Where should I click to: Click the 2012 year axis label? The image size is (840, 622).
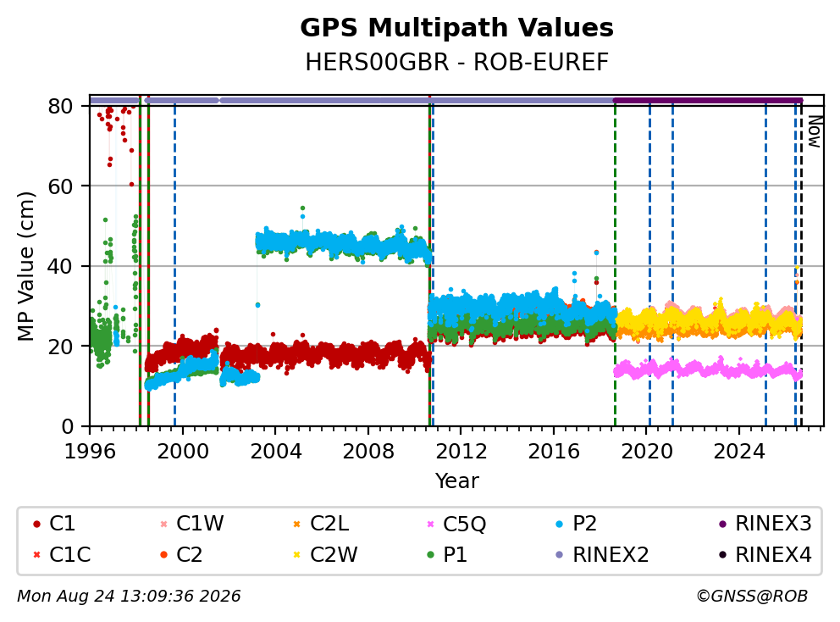click(x=461, y=452)
